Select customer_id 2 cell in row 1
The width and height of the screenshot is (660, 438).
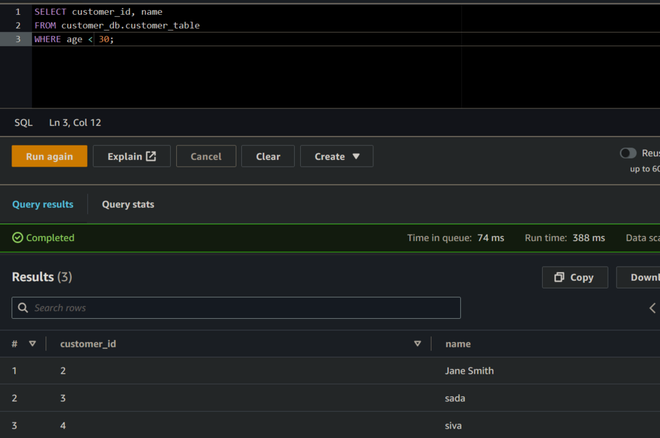(x=63, y=371)
